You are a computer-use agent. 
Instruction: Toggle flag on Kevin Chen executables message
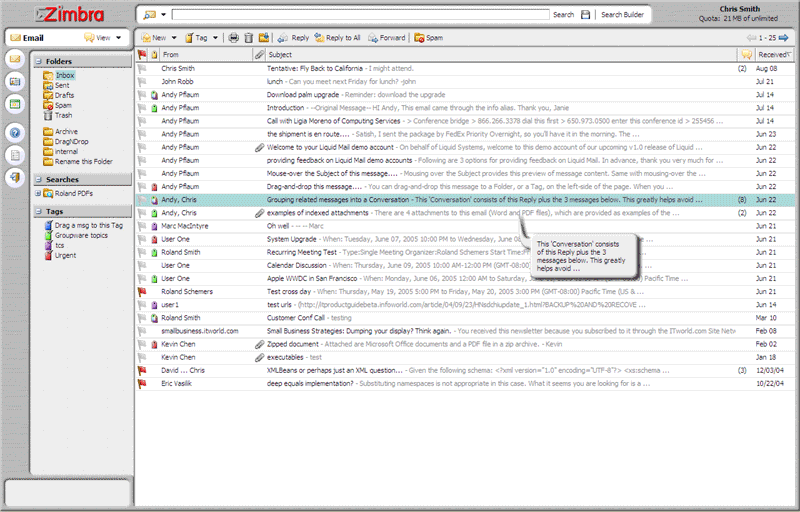[142, 357]
